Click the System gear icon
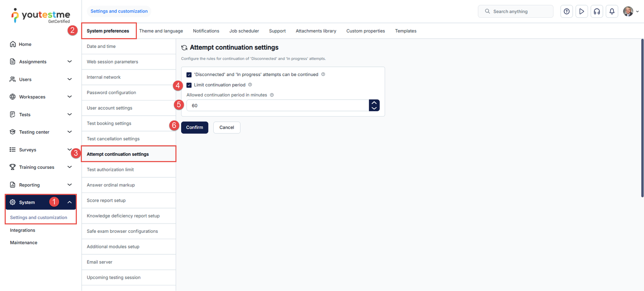This screenshot has height=291, width=644. (12, 202)
